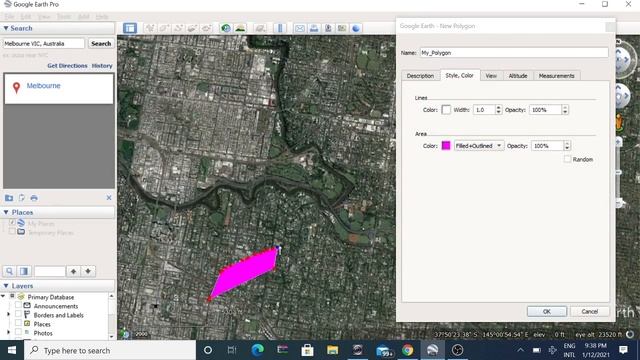Open File Explorer from the taskbar
Viewport: 640px width, 360px height.
click(x=332, y=350)
